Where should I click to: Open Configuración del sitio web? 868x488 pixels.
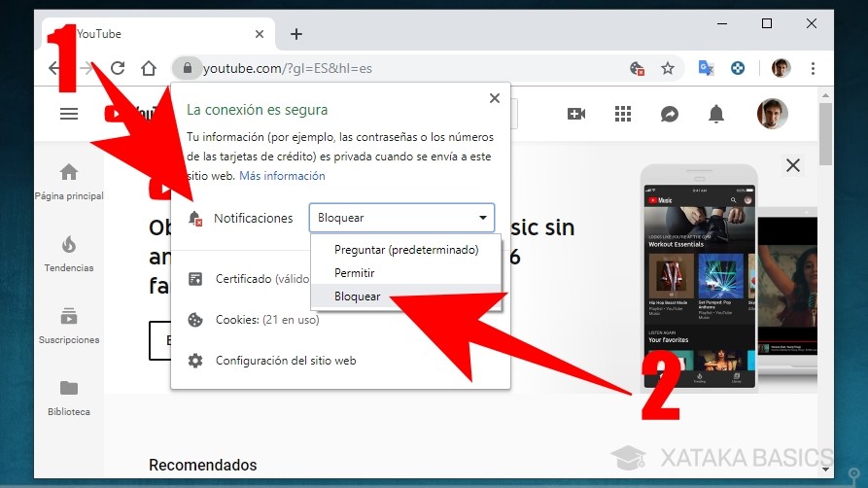click(286, 361)
